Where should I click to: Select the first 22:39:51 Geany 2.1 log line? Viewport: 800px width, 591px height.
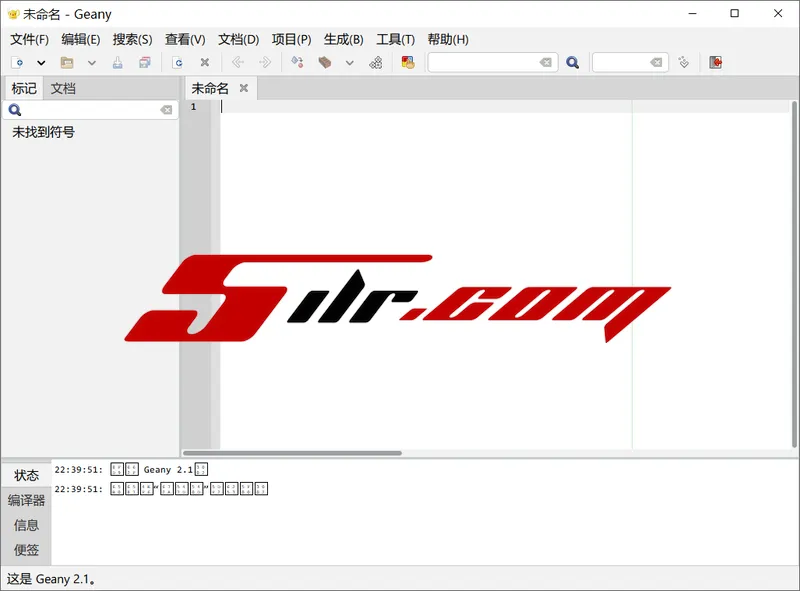(131, 470)
